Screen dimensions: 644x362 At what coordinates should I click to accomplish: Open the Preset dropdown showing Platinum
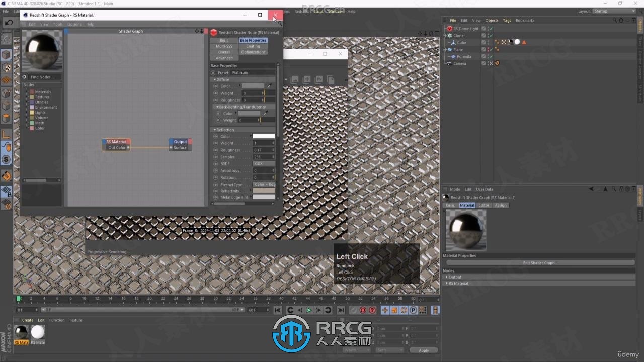pyautogui.click(x=253, y=73)
